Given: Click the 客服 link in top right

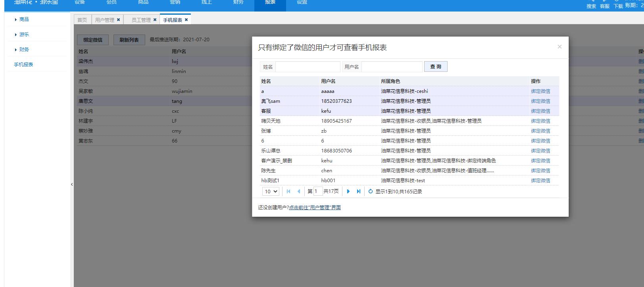Looking at the screenshot, I should point(604,6).
